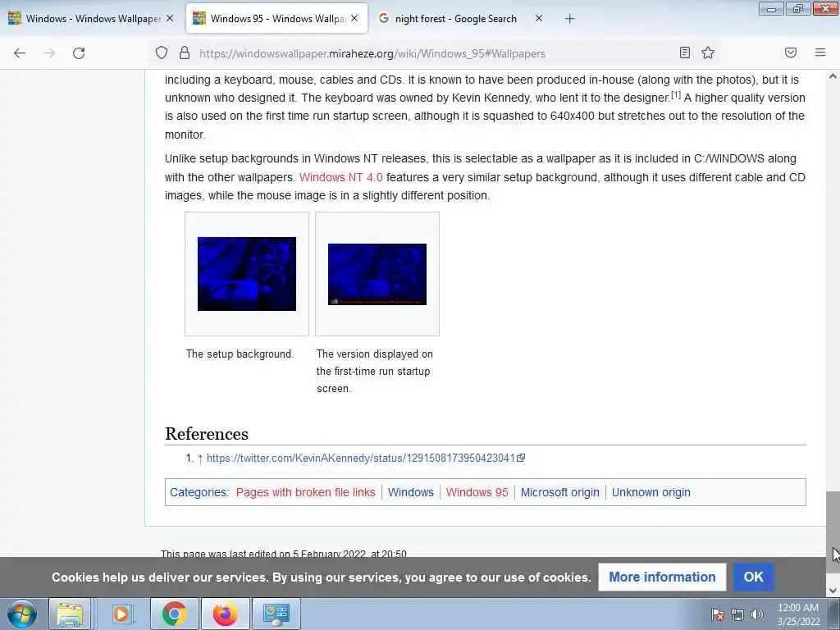840x630 pixels.
Task: Open Pages with broken file links category
Action: coord(305,492)
